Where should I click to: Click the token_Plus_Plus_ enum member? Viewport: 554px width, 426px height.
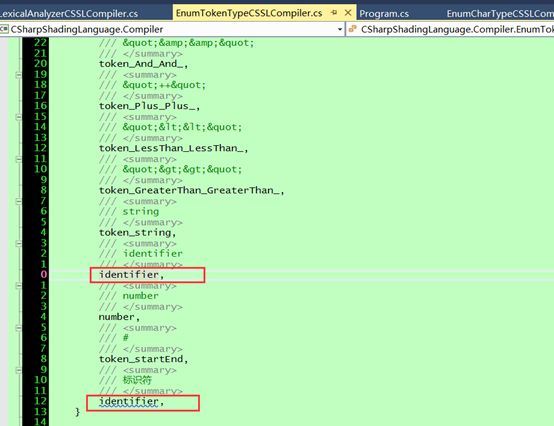tap(149, 106)
